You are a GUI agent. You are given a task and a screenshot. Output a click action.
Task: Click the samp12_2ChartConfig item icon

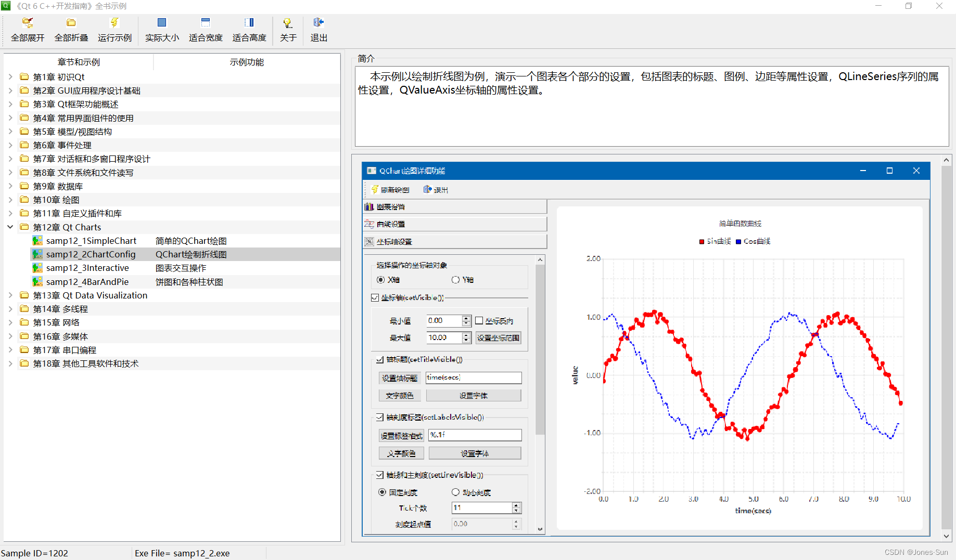coord(37,254)
